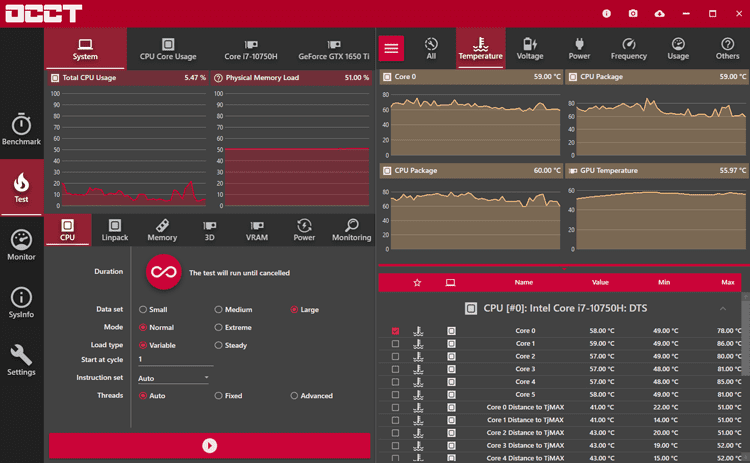Click the monitor column header icon
The width and height of the screenshot is (750, 463).
click(450, 283)
